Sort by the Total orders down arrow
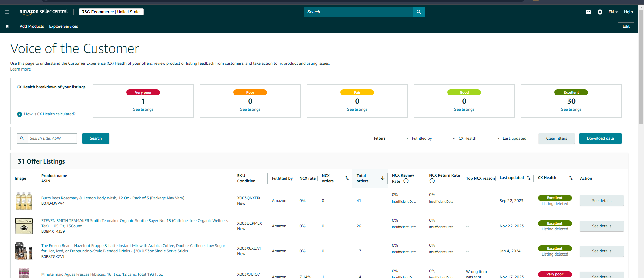Screen dimensions: 644x278 [383, 178]
